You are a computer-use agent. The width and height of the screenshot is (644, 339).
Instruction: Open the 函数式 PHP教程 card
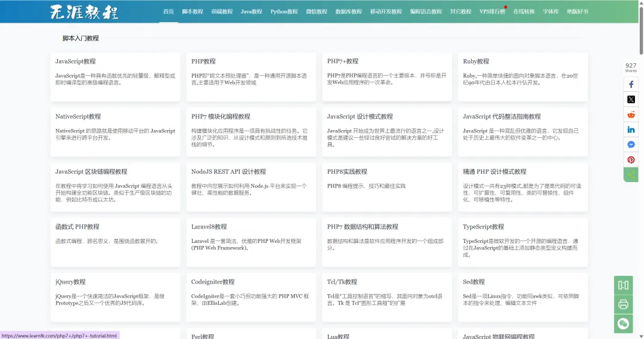[116, 242]
